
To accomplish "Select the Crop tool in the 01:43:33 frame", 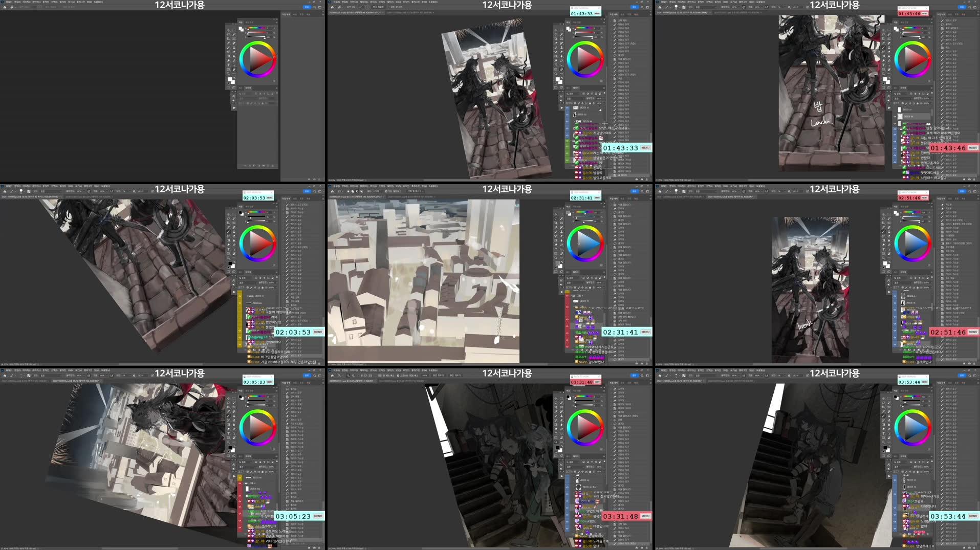I will pyautogui.click(x=556, y=39).
